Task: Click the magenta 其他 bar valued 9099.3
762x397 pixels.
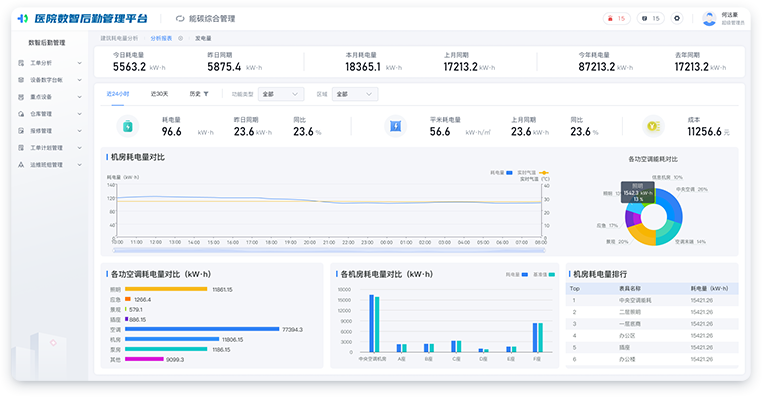Action: tap(144, 360)
